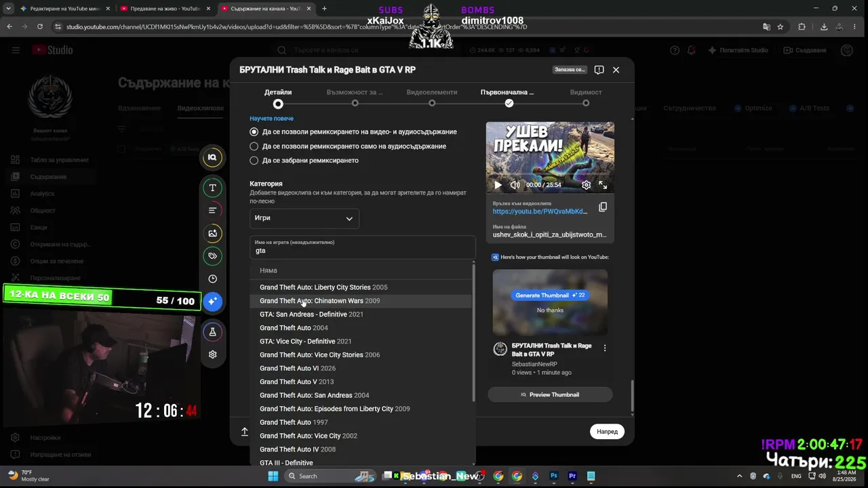
Task: Go to the Детайли step
Action: click(x=278, y=98)
